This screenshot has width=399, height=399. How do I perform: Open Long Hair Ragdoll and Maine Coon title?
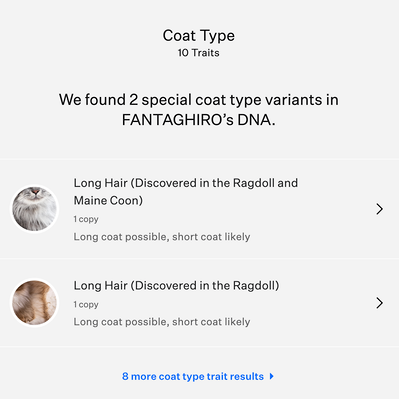pos(186,192)
